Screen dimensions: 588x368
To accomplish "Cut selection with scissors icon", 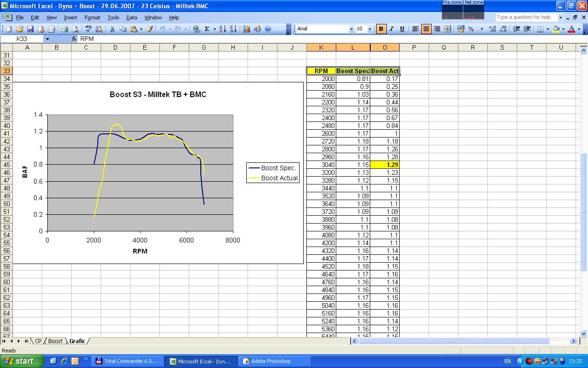I will [x=112, y=29].
